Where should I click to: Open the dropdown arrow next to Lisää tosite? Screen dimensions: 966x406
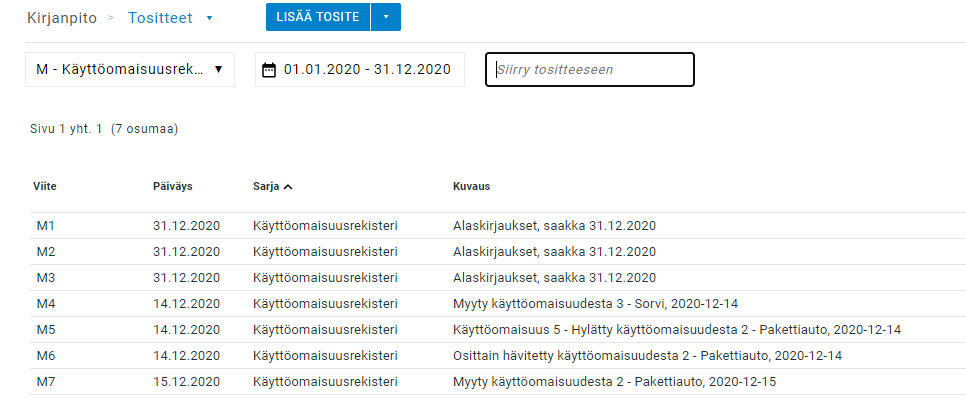(385, 17)
